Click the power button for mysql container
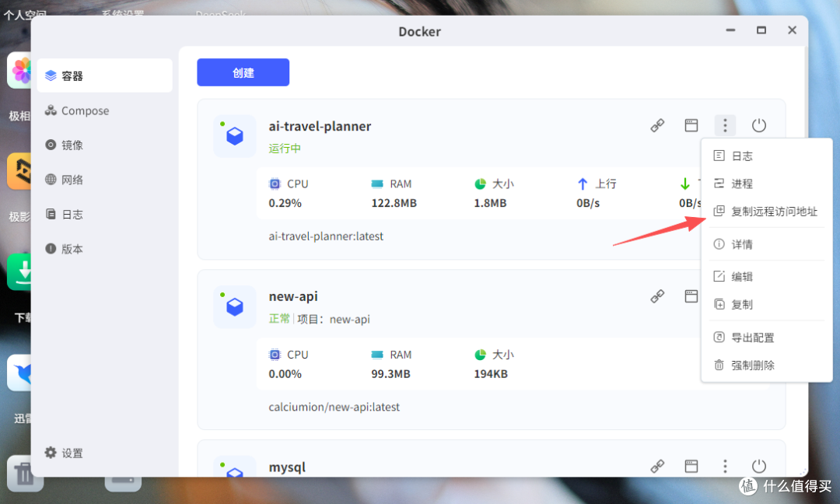The width and height of the screenshot is (840, 504). (x=758, y=467)
